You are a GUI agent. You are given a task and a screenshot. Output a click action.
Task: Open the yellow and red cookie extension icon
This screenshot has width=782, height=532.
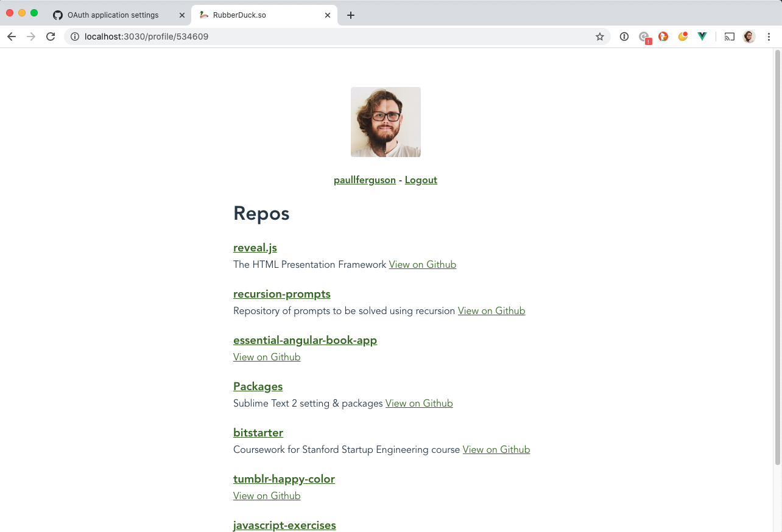click(x=683, y=37)
